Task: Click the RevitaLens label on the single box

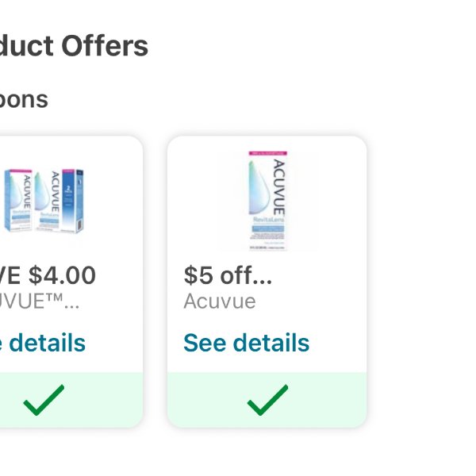Action: 268,219
